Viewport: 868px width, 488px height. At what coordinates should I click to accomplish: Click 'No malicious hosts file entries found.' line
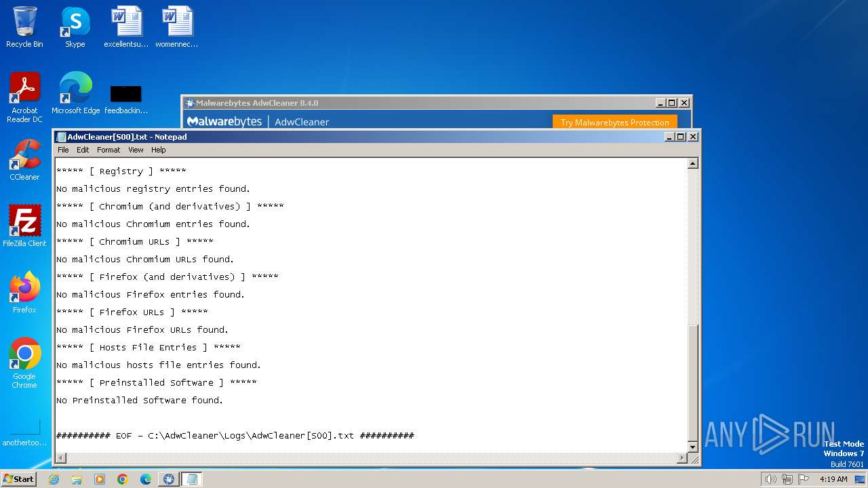(x=159, y=365)
